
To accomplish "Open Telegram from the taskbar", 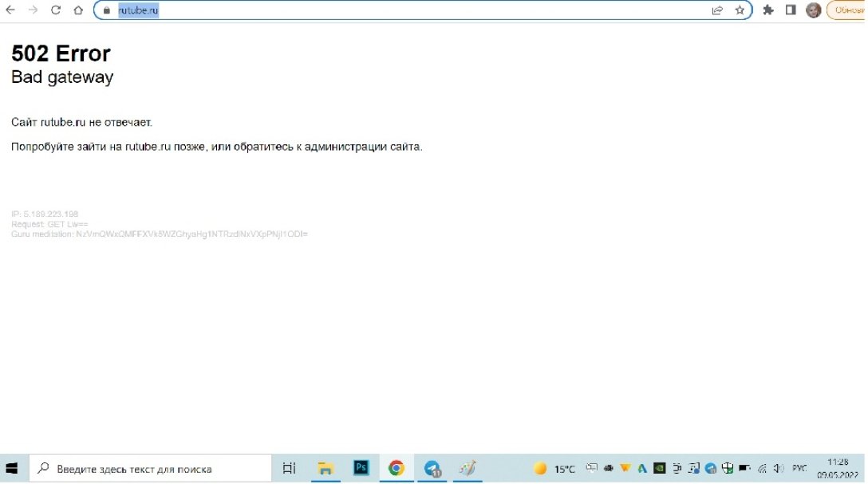I will (x=432, y=469).
